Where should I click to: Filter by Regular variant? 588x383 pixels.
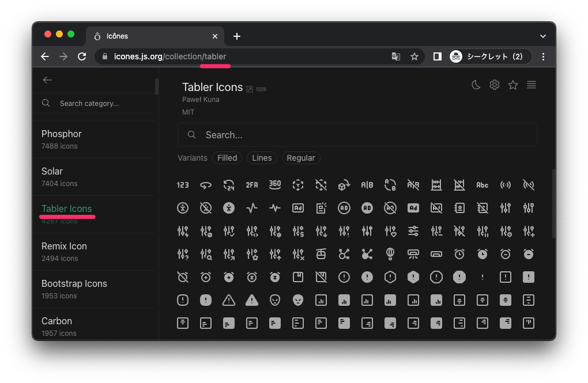pos(301,158)
